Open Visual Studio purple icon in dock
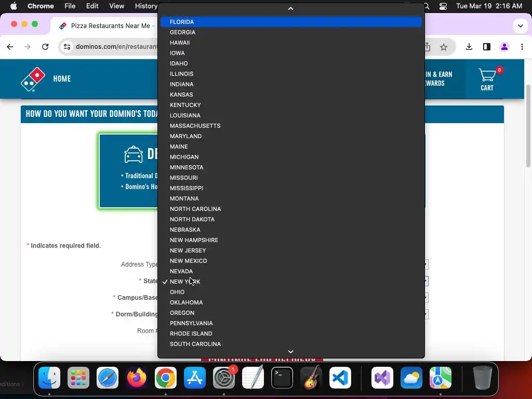This screenshot has height=399, width=532. (x=382, y=378)
